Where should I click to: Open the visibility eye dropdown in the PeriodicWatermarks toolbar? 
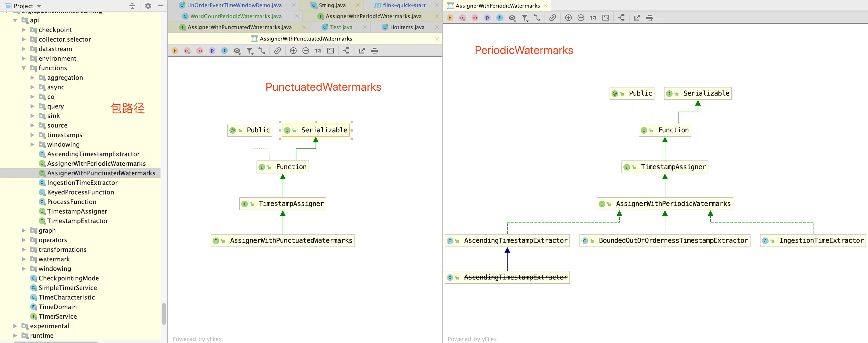coord(512,18)
